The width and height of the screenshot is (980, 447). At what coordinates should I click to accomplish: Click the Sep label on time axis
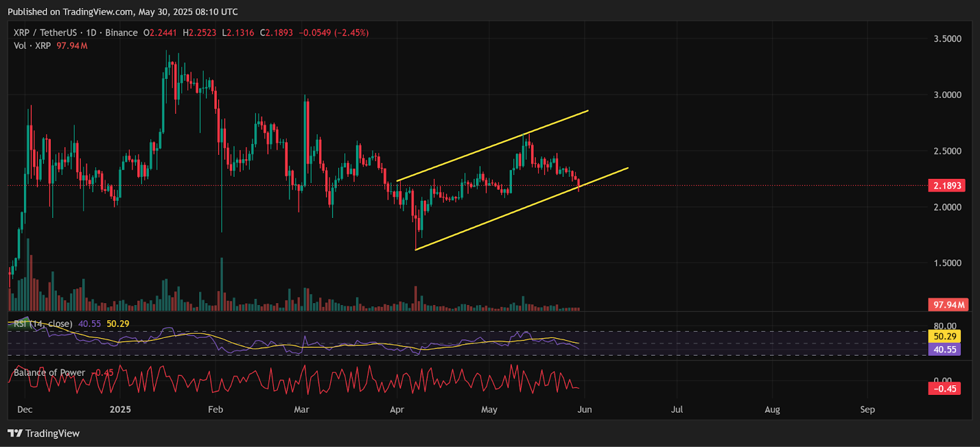tap(867, 410)
